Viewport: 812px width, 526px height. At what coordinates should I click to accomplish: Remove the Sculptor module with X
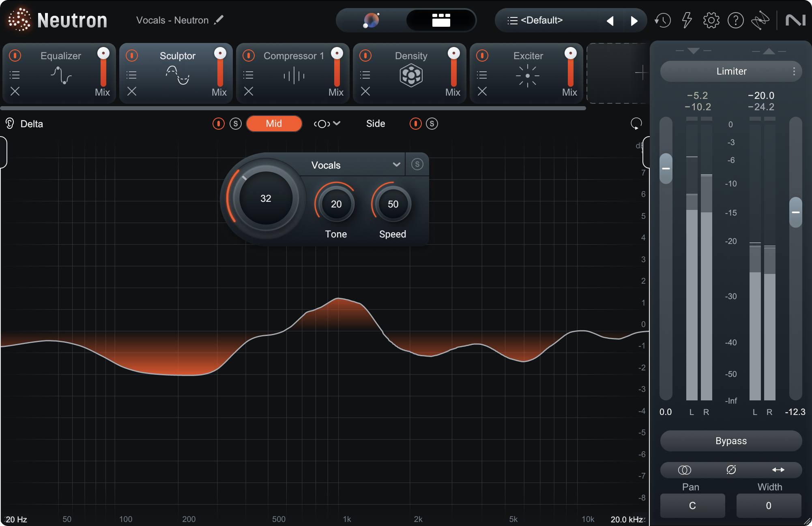pos(132,92)
